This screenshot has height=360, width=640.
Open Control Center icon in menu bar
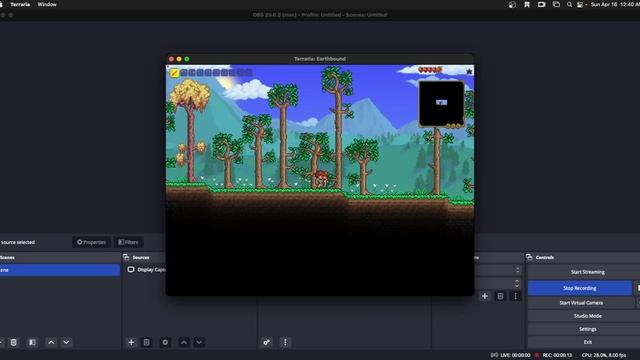[580, 4]
